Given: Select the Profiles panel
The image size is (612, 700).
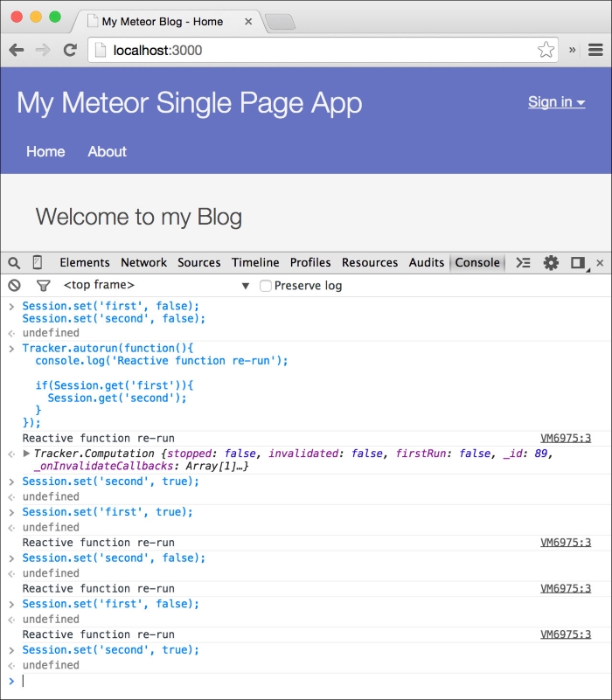Looking at the screenshot, I should point(310,262).
